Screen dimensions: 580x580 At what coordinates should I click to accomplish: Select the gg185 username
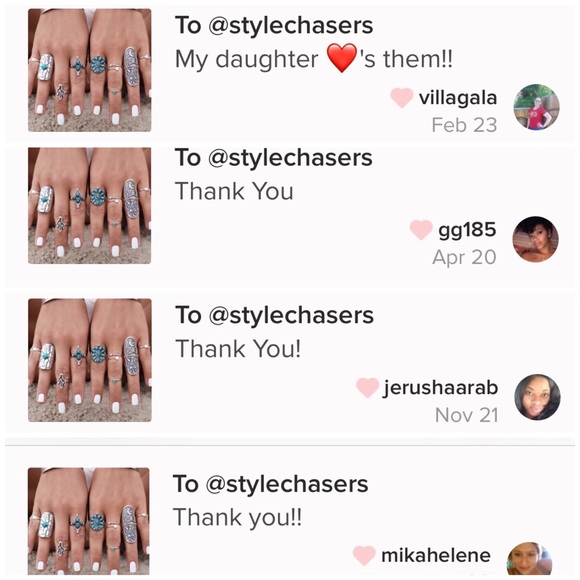pyautogui.click(x=467, y=230)
